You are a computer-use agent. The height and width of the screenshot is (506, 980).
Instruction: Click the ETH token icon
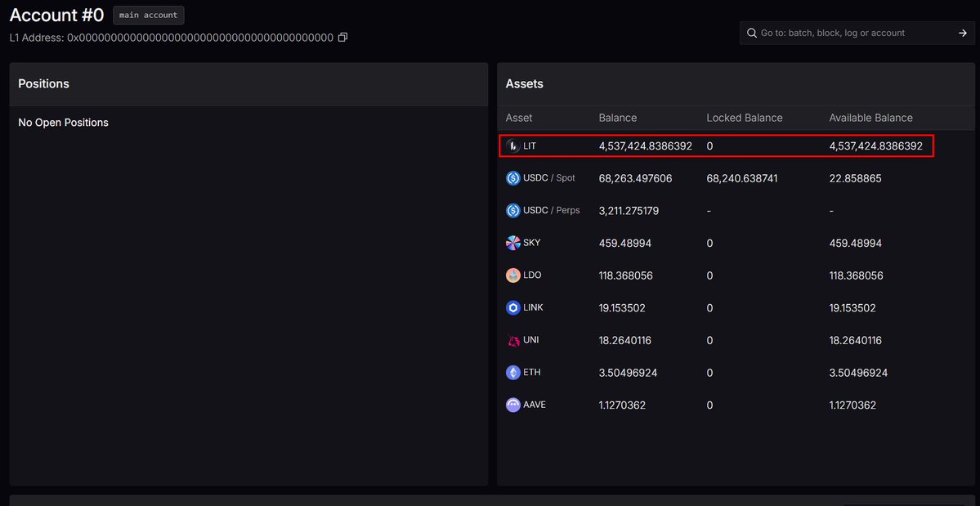pos(513,372)
